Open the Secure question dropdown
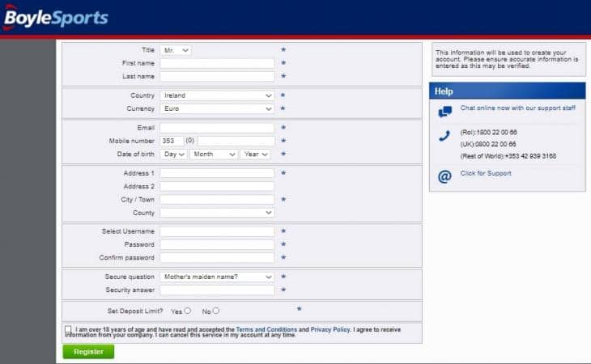The width and height of the screenshot is (591, 364). 217,277
